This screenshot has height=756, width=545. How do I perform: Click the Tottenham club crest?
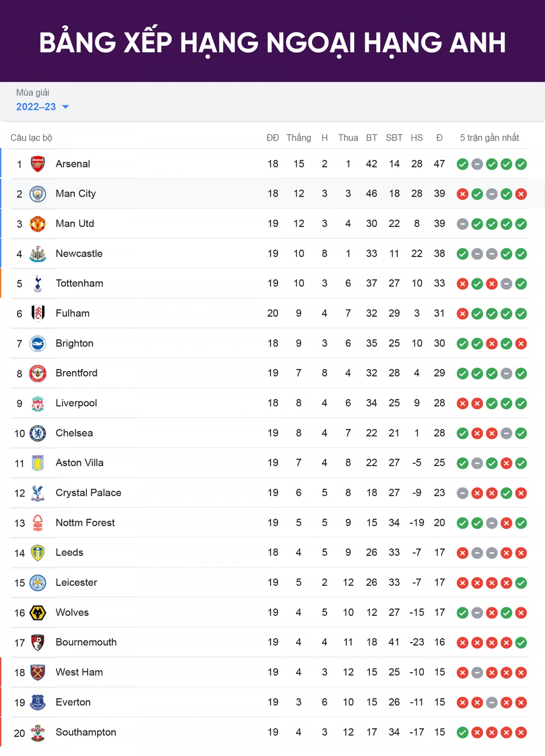(38, 284)
